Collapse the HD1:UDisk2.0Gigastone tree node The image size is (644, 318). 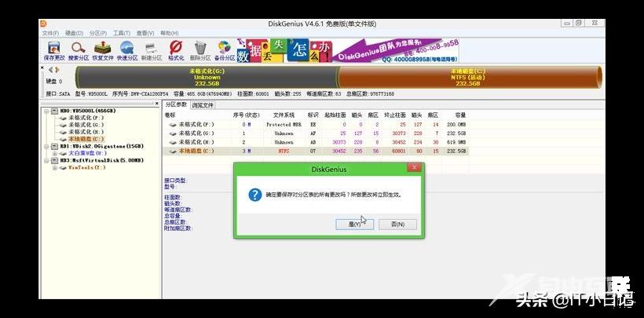point(46,146)
